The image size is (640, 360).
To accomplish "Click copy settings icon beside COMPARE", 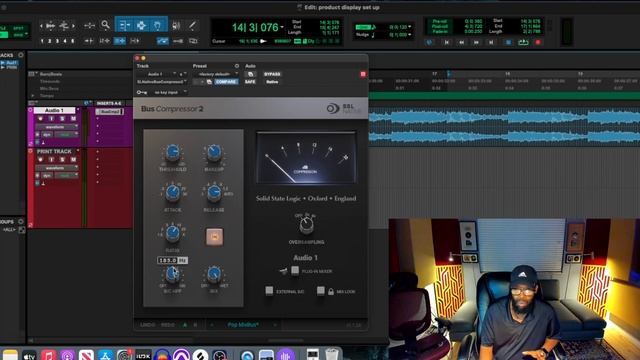I will [x=209, y=82].
